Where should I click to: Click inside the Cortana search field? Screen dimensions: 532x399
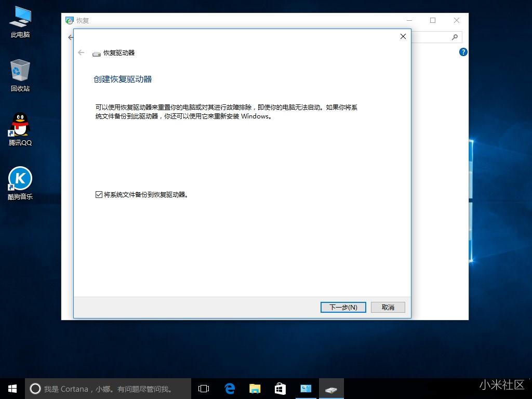104,388
